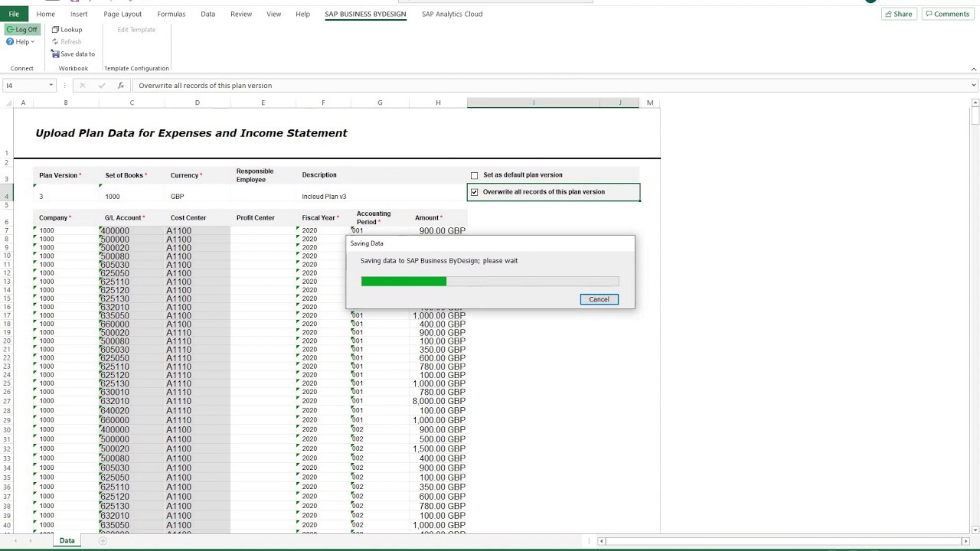Screen dimensions: 980x551
Task: Click Save data to command
Action: pos(73,54)
